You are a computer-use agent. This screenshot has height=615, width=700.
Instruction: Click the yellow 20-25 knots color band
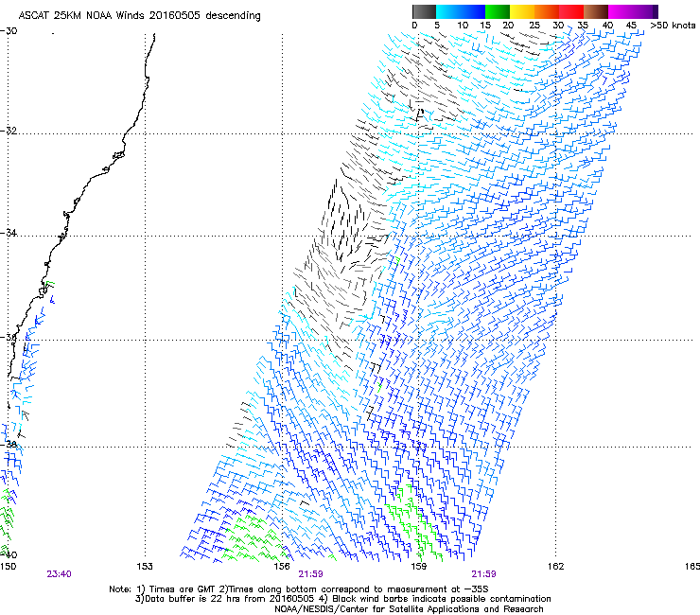522,11
